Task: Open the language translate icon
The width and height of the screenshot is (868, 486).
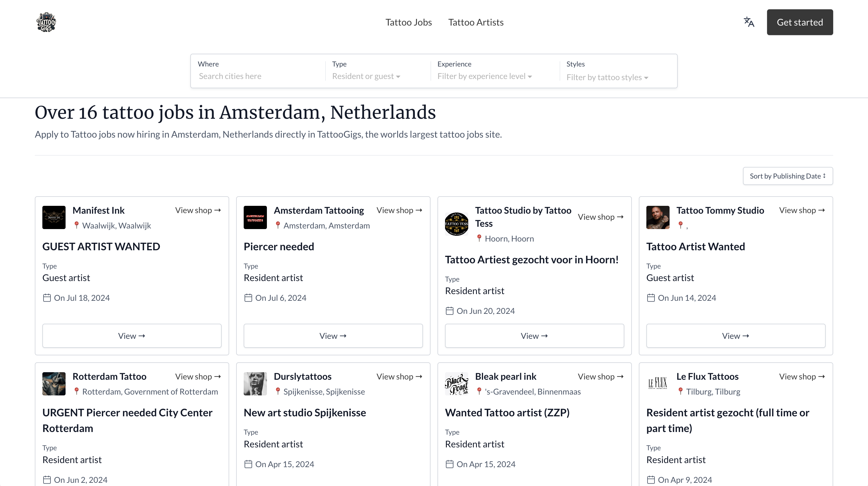Action: pyautogui.click(x=749, y=22)
